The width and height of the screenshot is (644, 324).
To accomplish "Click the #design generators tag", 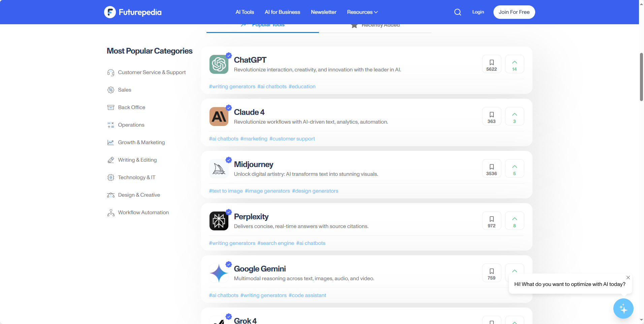I will click(x=315, y=191).
